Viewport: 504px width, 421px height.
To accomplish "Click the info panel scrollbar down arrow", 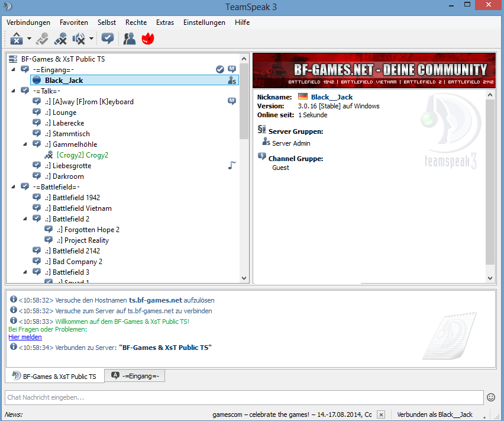I will (490, 278).
